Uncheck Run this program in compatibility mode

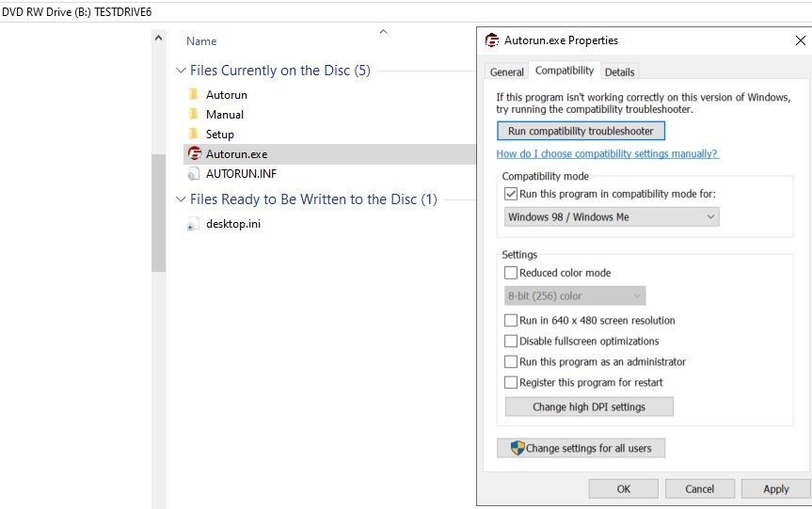(511, 194)
